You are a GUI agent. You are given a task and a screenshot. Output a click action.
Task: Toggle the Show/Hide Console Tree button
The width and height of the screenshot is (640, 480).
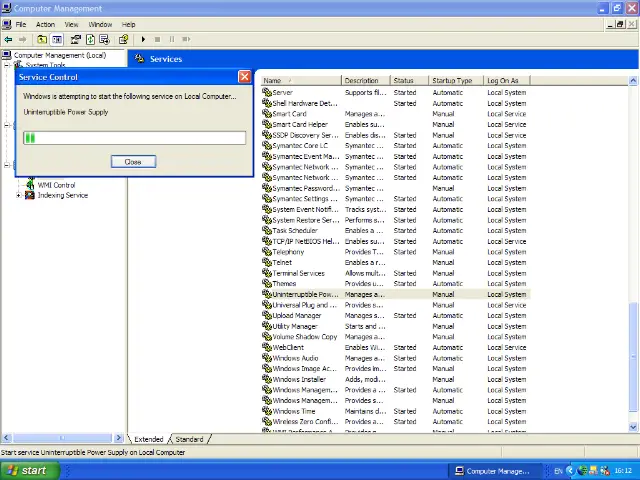click(x=57, y=39)
